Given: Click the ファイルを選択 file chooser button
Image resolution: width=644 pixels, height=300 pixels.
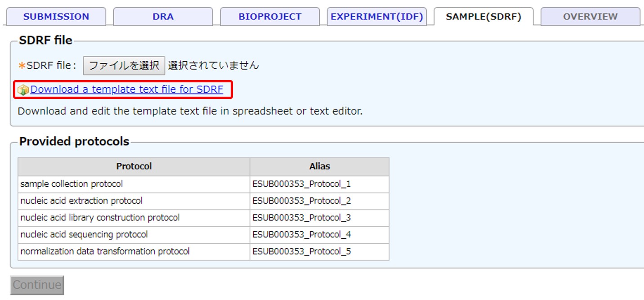Looking at the screenshot, I should pos(124,66).
